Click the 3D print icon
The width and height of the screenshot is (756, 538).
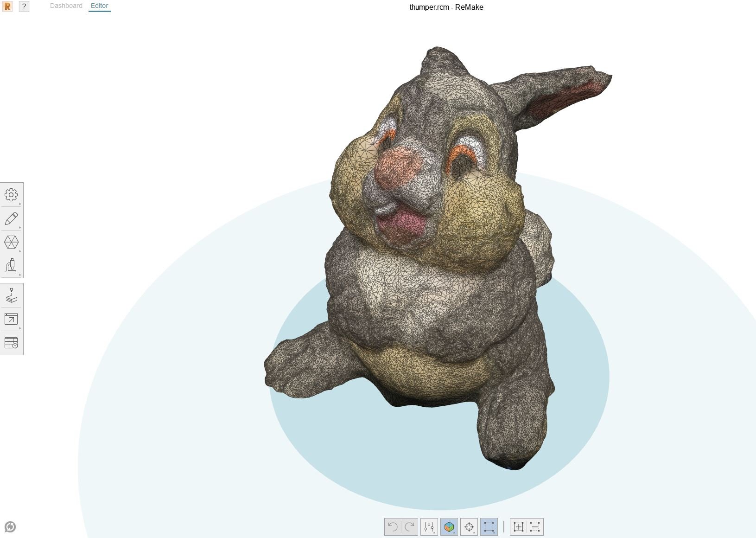(11, 295)
